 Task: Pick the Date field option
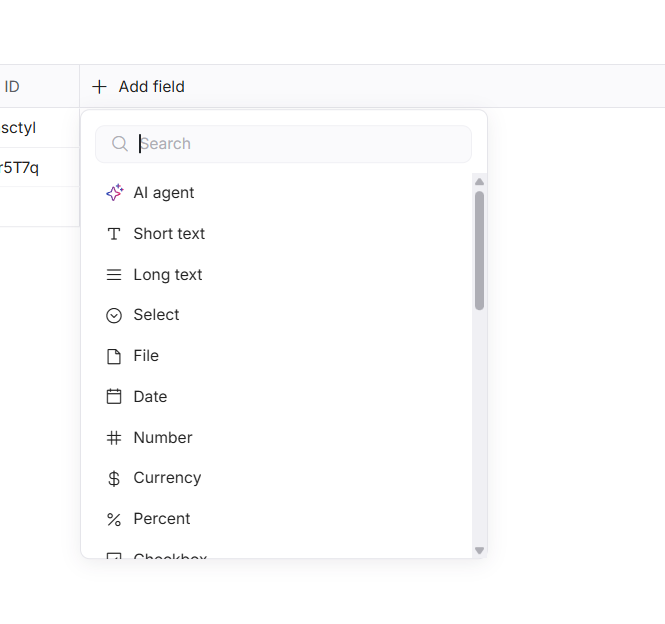pos(150,397)
